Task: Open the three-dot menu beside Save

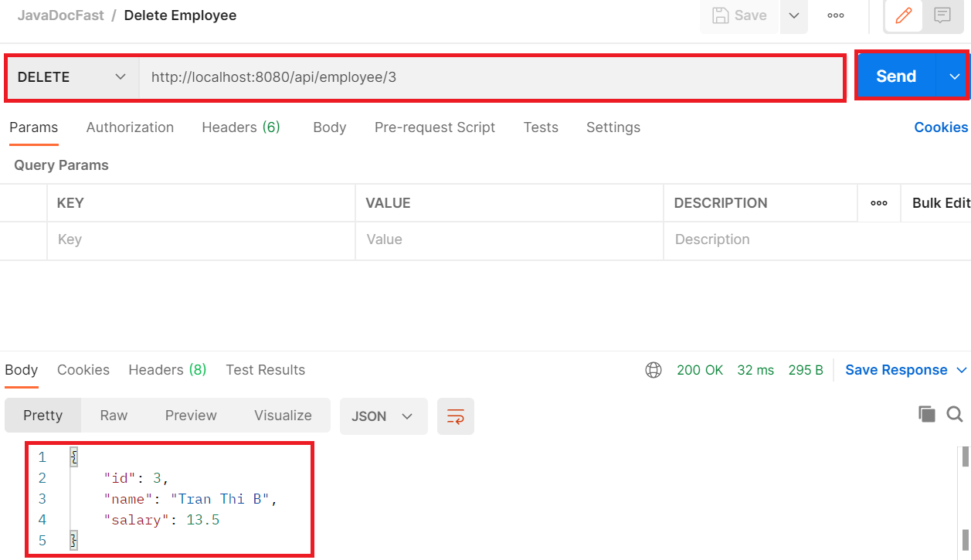Action: point(836,15)
